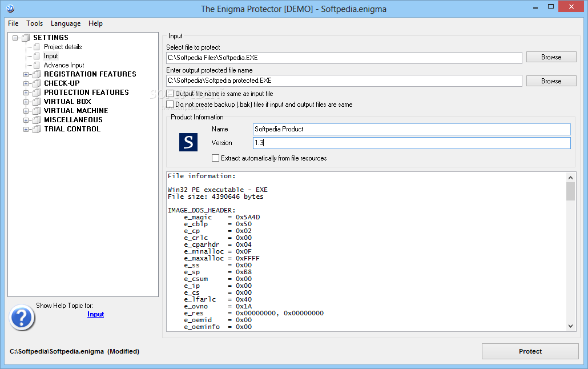Click the VIRTUAL BOX folder icon
This screenshot has height=369, width=588.
(37, 102)
